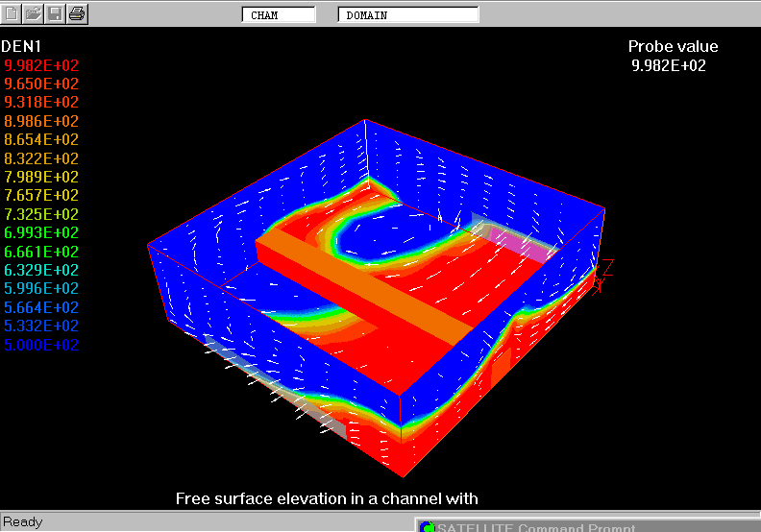Click the New file toolbar icon
This screenshot has height=532, width=761.
[12, 13]
